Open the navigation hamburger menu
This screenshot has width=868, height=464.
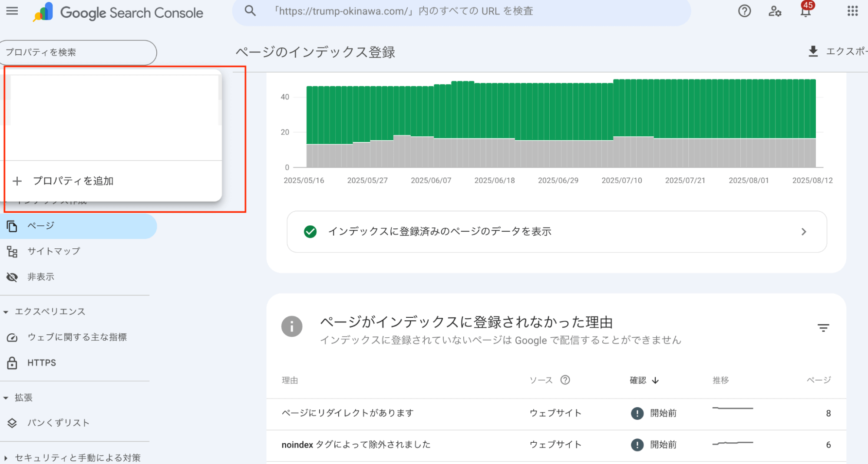coord(12,11)
